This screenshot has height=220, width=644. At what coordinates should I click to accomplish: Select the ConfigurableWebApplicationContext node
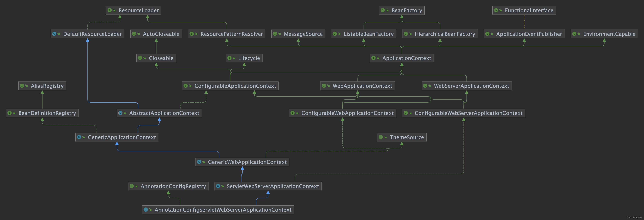[347, 113]
